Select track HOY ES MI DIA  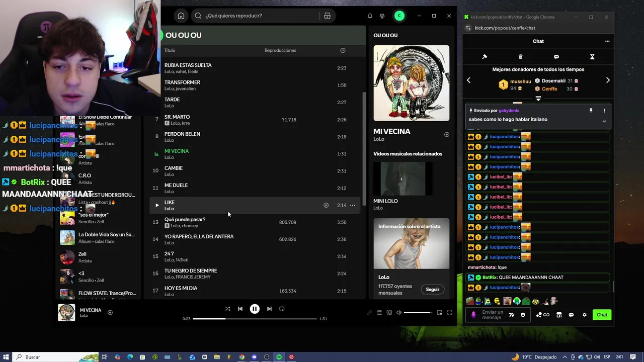click(x=255, y=291)
